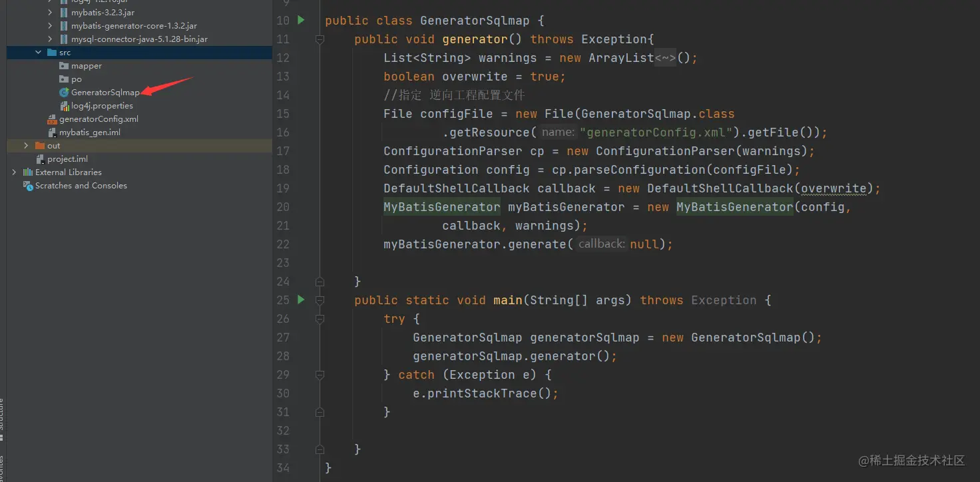Click the po package folder icon
The image size is (980, 482).
click(64, 79)
